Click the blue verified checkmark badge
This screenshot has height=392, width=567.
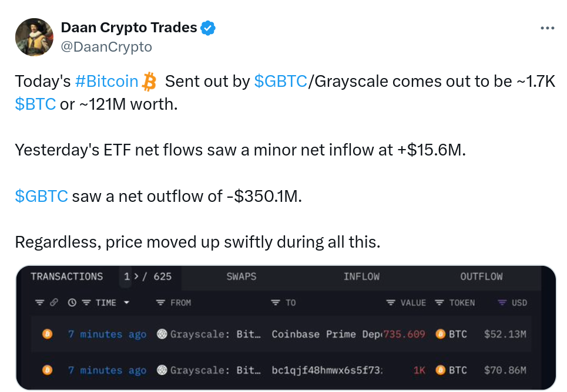[208, 28]
